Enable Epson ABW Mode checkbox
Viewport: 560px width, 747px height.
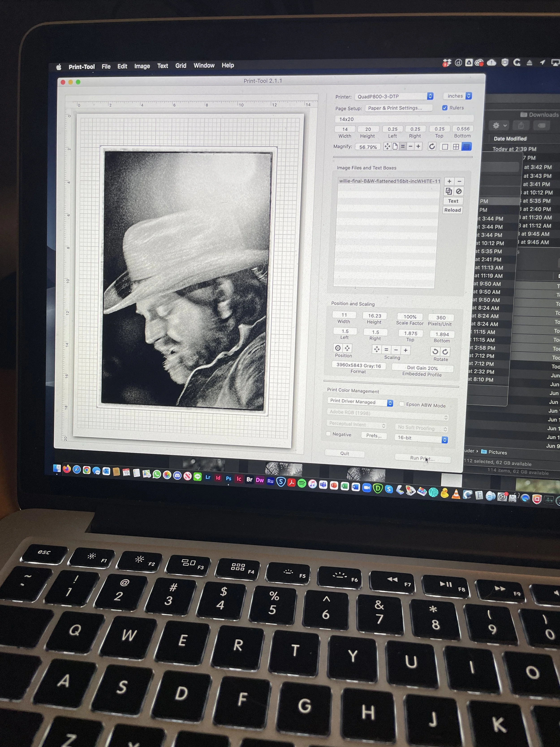pyautogui.click(x=402, y=404)
